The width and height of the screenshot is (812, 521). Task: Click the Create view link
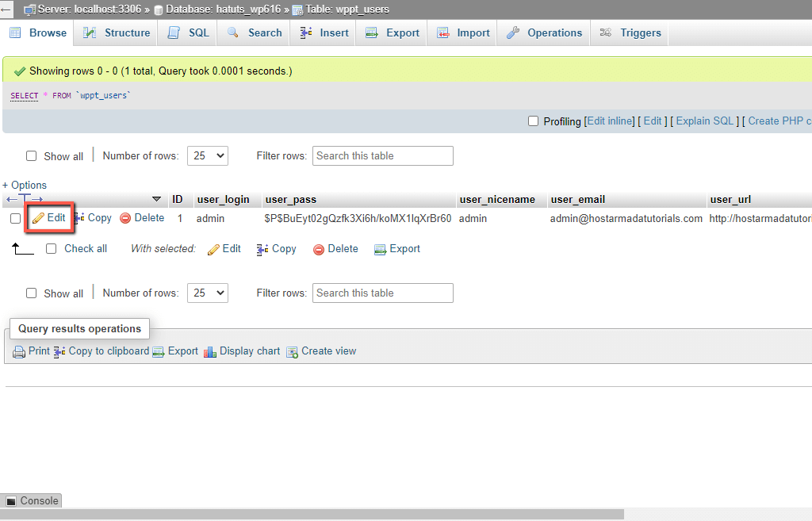click(329, 351)
